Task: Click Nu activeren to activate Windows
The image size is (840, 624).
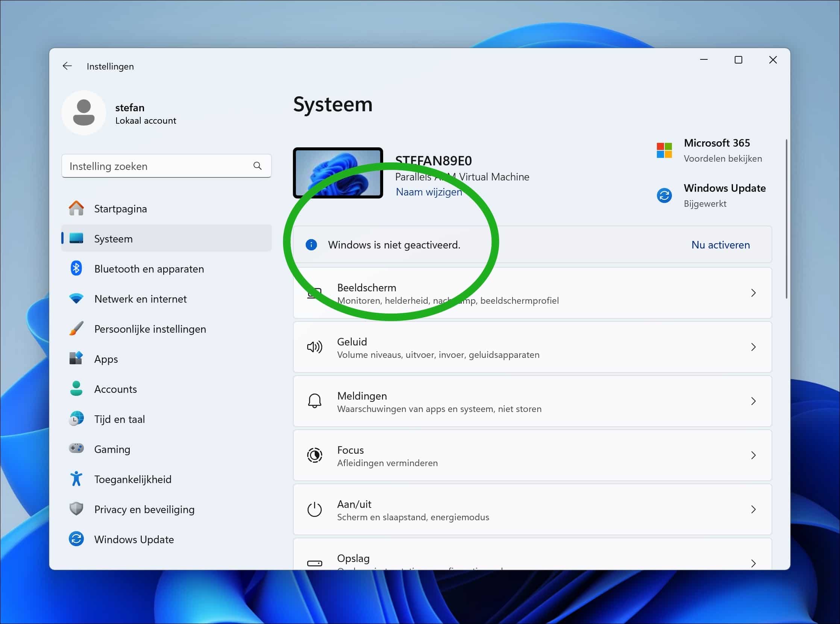Action: 720,245
